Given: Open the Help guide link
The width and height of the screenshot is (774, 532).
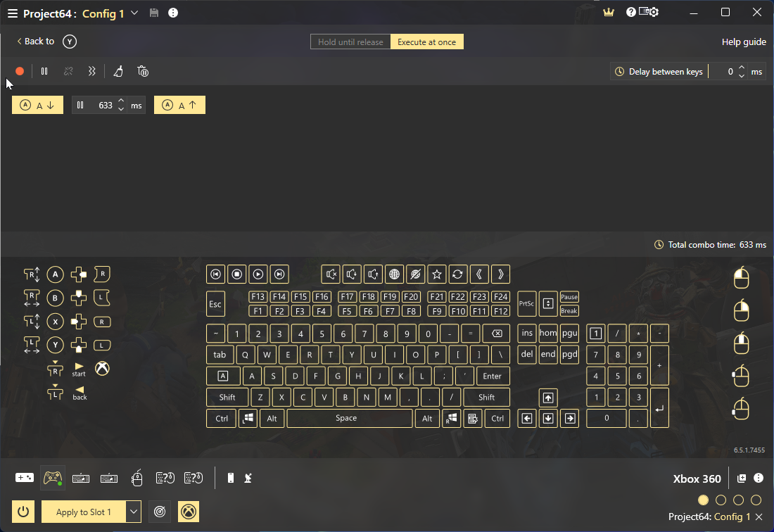Looking at the screenshot, I should 744,42.
